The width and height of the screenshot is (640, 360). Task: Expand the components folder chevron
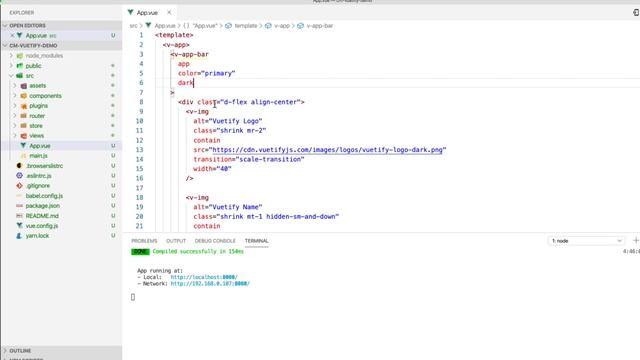(x=15, y=96)
